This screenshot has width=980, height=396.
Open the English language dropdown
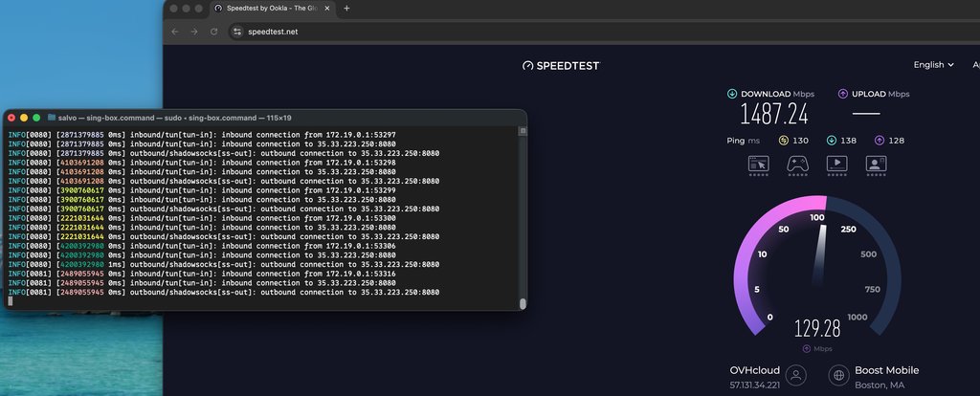[934, 65]
